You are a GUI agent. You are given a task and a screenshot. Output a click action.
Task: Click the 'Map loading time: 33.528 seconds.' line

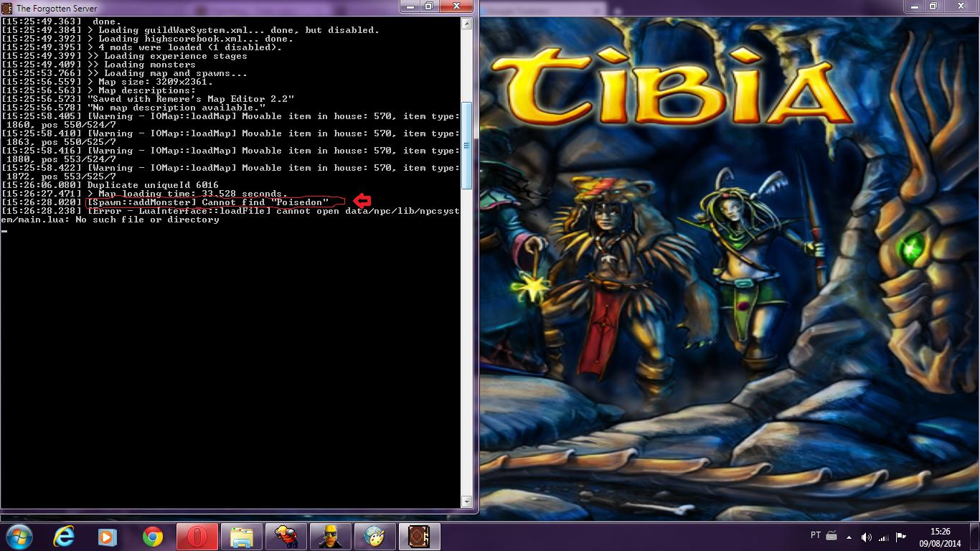144,194
